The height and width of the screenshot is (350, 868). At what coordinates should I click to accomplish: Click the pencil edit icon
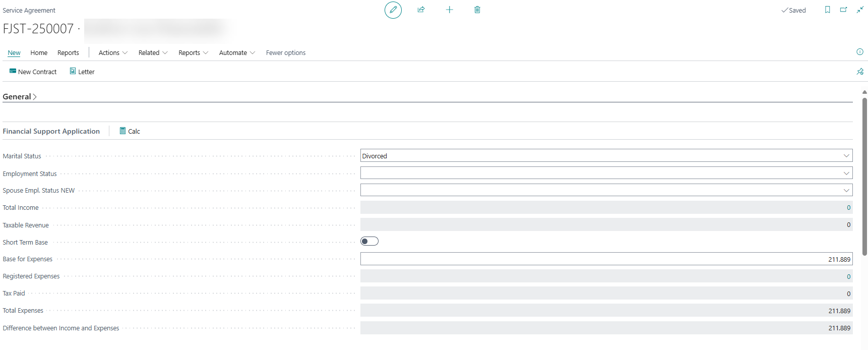click(x=393, y=10)
